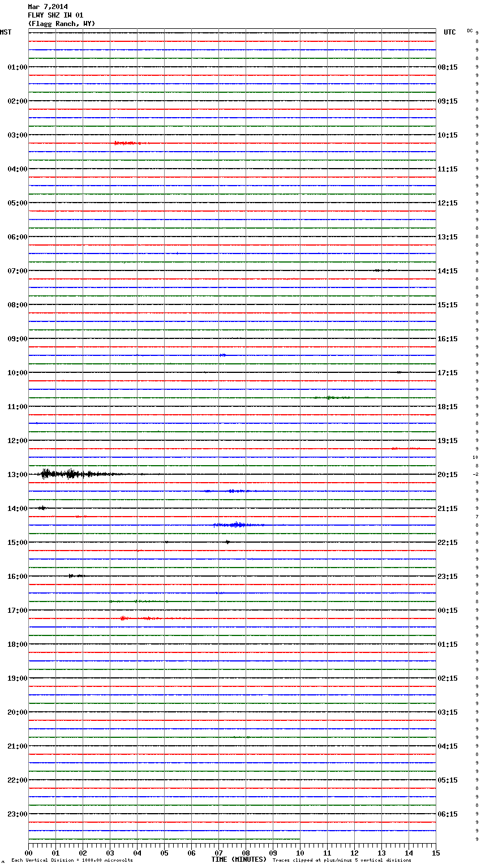Select the MST time label "09:00"

click(x=17, y=339)
